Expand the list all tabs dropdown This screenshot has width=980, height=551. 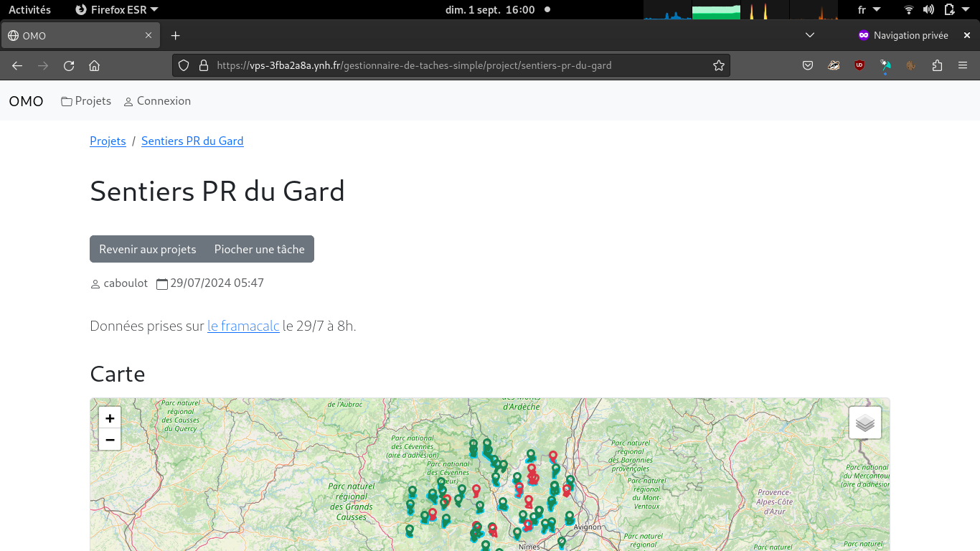click(x=810, y=35)
